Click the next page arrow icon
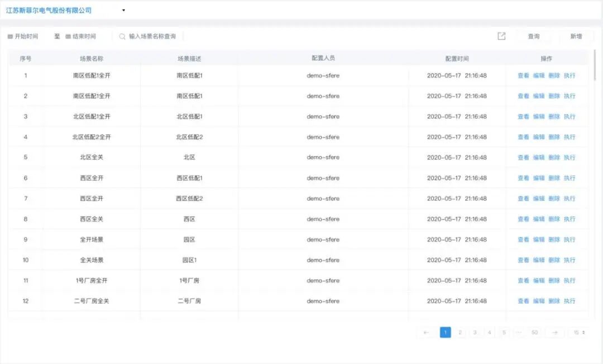The height and width of the screenshot is (364, 603). pyautogui.click(x=554, y=332)
